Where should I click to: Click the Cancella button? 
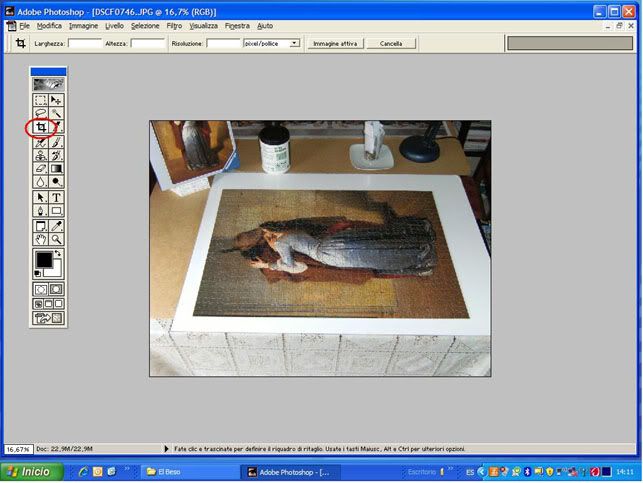(x=391, y=43)
